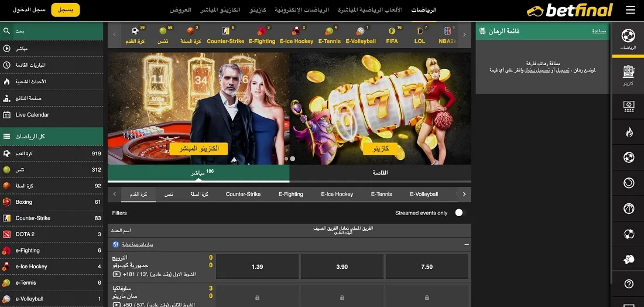The width and height of the screenshot is (644, 307).
Task: Select Counter-Strike tab in live list
Action: 243,195
